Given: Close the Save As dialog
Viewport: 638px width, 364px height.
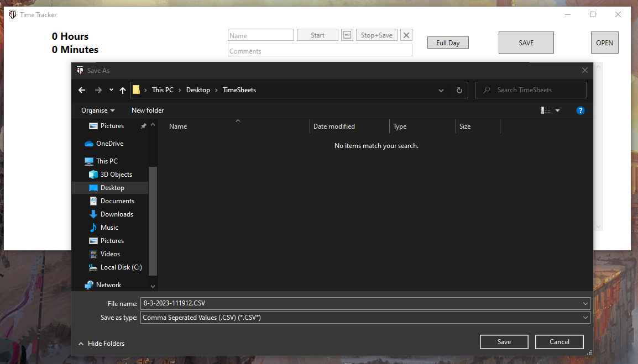Looking at the screenshot, I should (x=585, y=70).
